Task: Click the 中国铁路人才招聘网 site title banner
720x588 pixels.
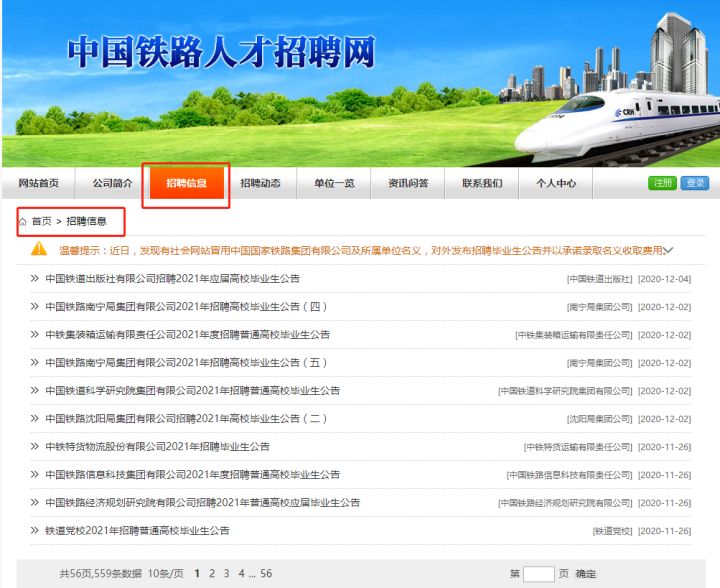Action: click(x=222, y=52)
